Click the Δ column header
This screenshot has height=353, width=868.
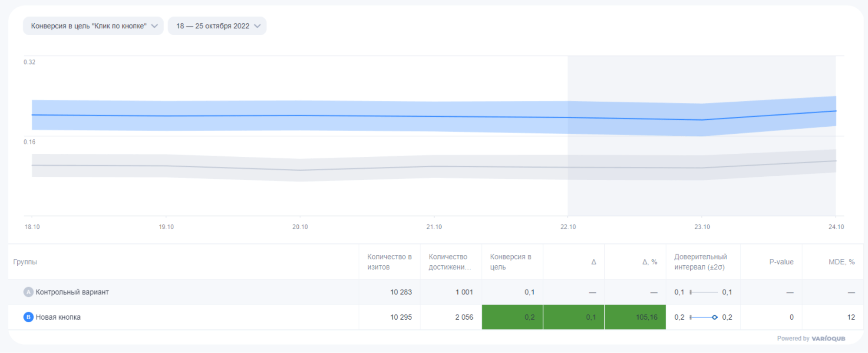click(x=594, y=262)
